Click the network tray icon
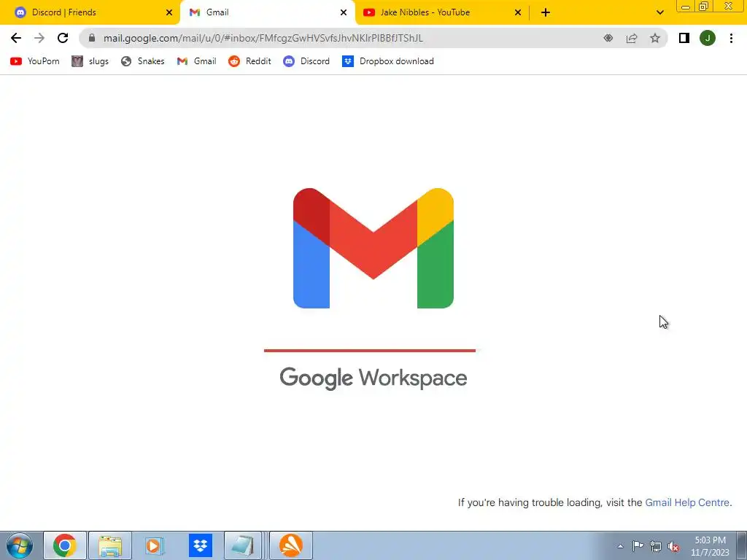This screenshot has height=560, width=747. (656, 547)
